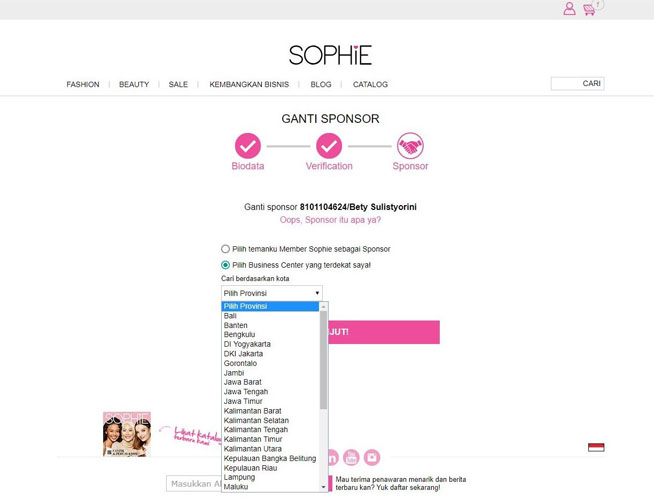Click 'Oops, Sponsor itu apa ya?' link
This screenshot has height=500, width=654.
click(x=330, y=220)
